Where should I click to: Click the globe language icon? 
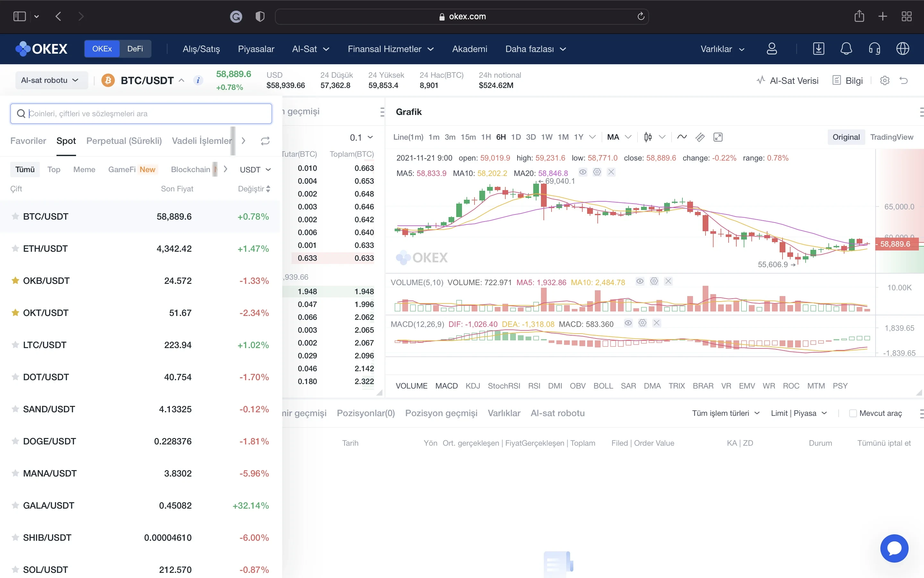click(x=903, y=48)
